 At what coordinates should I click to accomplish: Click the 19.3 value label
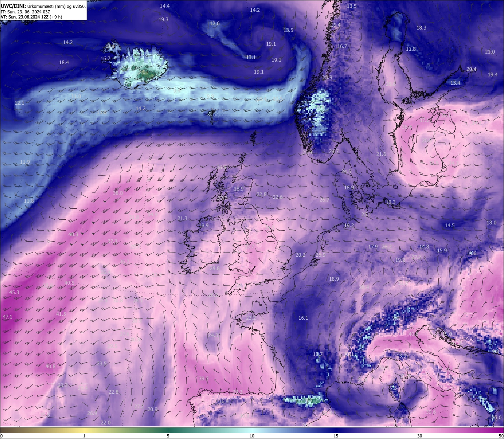point(163,19)
